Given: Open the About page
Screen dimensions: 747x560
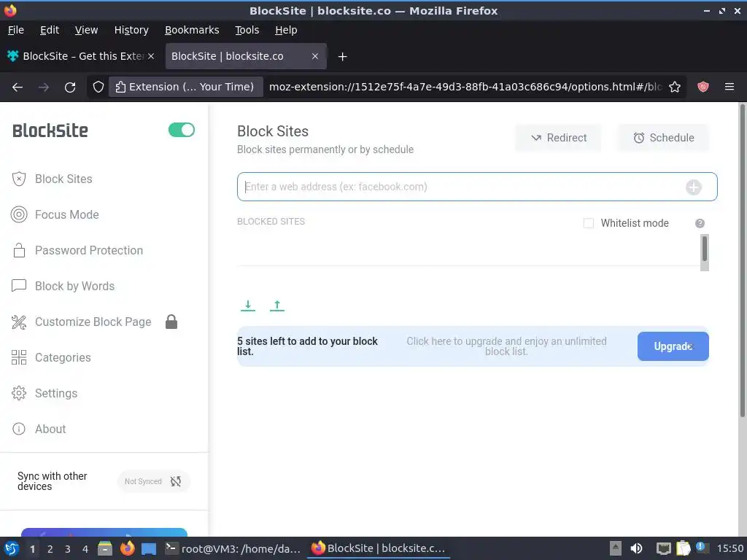Looking at the screenshot, I should (x=39, y=429).
